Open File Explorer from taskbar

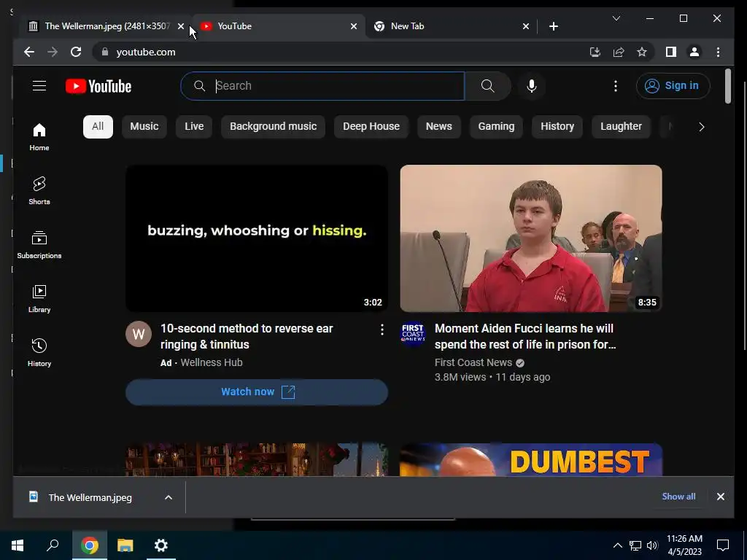tap(125, 545)
